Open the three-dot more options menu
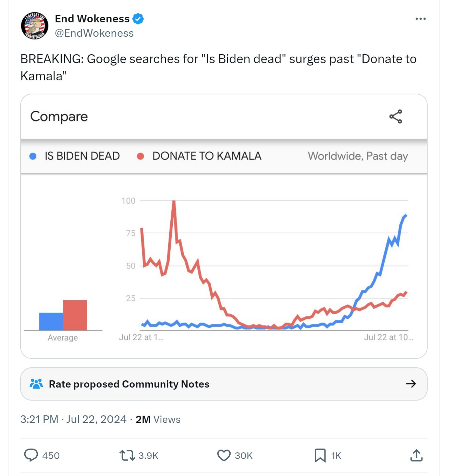This screenshot has height=476, width=454. coord(420,19)
